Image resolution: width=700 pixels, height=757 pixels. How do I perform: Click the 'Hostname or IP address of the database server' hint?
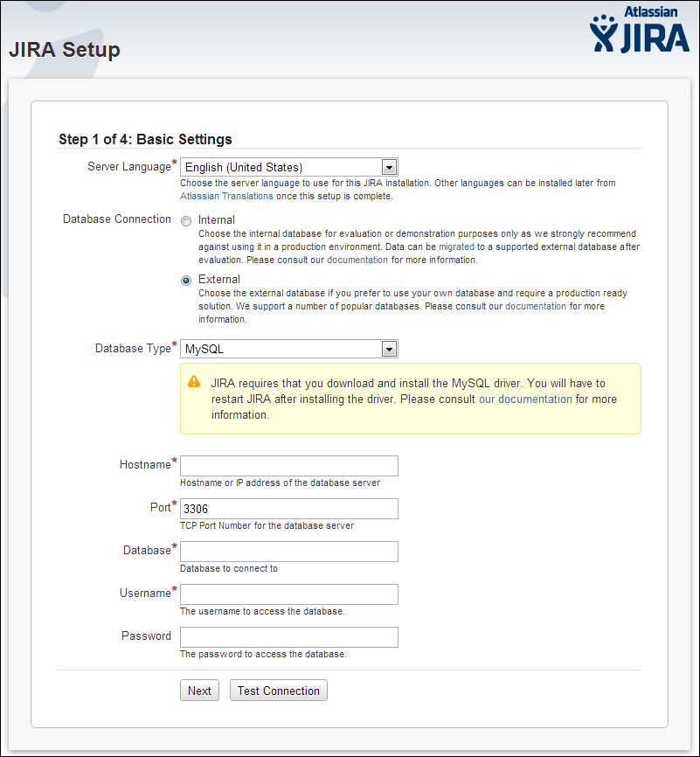point(280,483)
